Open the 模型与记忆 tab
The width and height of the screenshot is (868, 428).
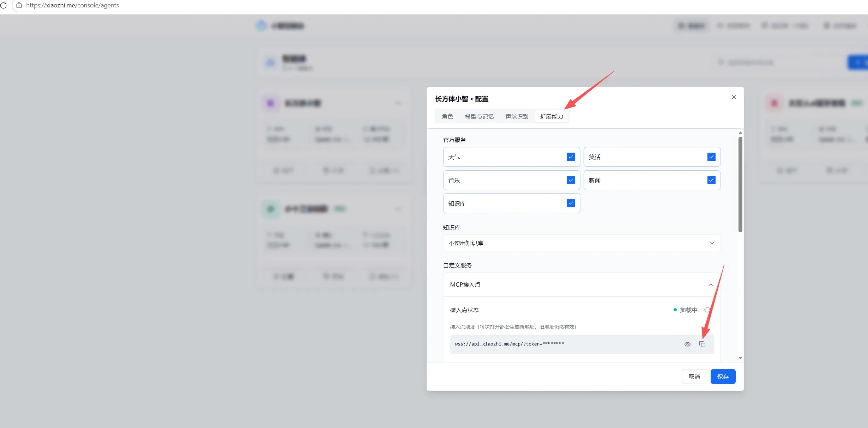(x=479, y=116)
